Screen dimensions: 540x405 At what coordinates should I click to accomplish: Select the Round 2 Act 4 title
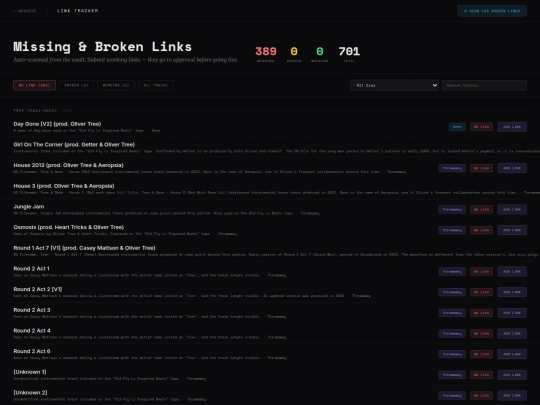32,331
